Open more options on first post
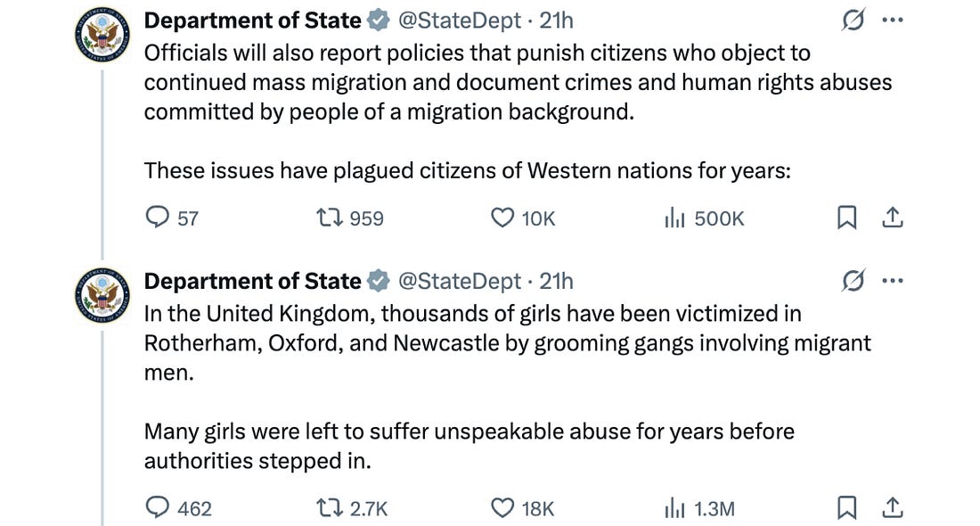This screenshot has width=980, height=526. (x=893, y=20)
